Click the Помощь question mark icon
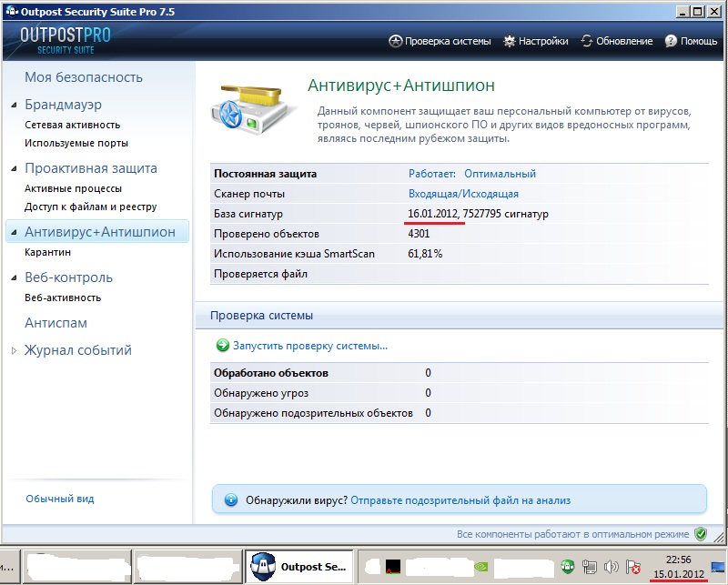 click(671, 41)
